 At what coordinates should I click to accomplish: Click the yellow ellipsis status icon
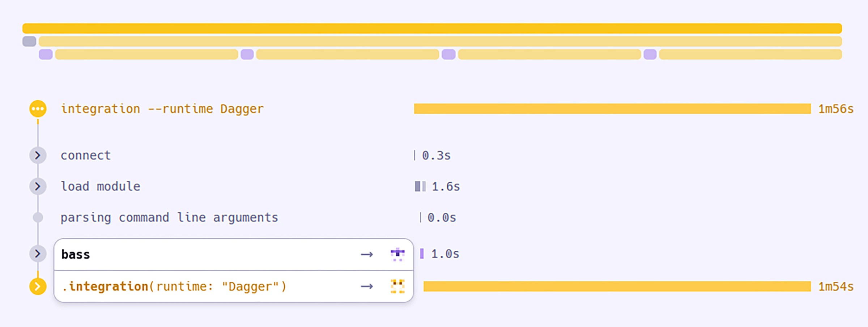[38, 109]
